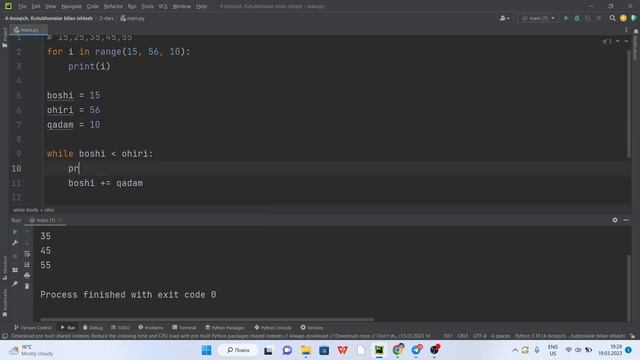Click the editor vertical scrollbar
640x360 pixels.
pos(629,104)
